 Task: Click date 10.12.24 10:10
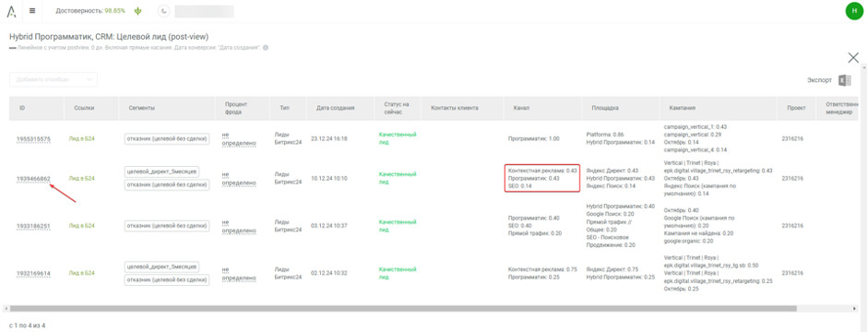pos(329,179)
